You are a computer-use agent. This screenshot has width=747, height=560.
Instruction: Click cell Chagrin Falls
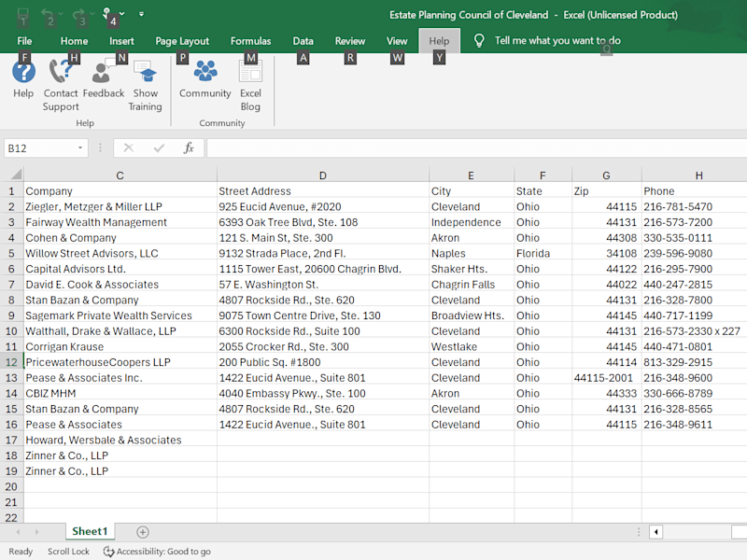tap(472, 285)
